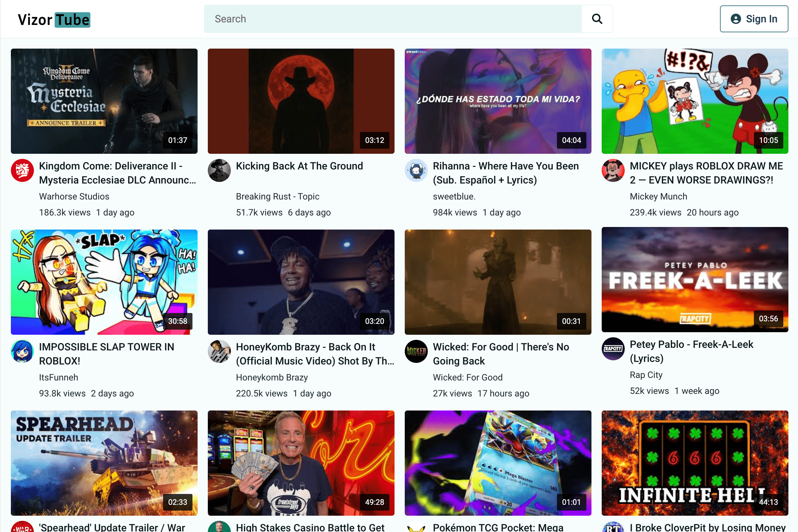Click inside the Search input field

373,19
